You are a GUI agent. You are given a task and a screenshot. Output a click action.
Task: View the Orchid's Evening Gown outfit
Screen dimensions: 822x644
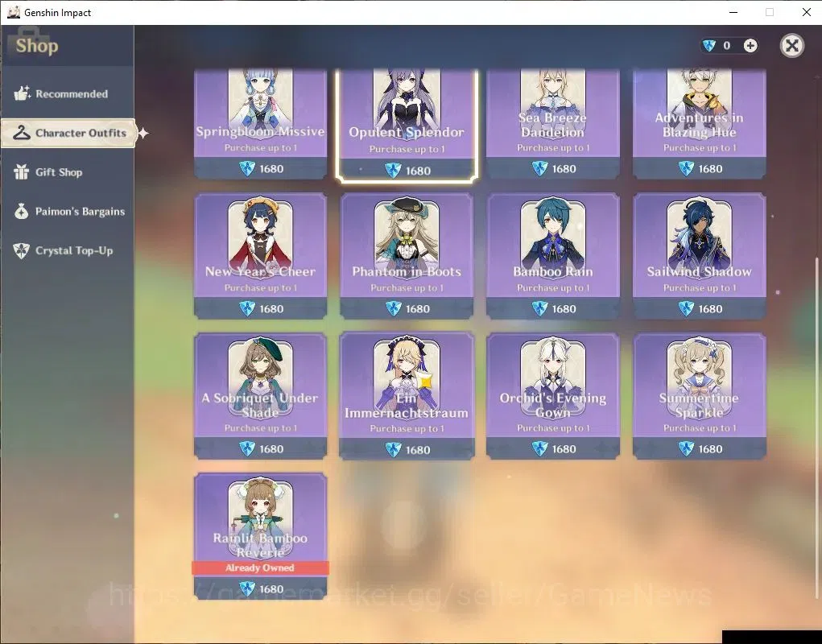(x=552, y=395)
